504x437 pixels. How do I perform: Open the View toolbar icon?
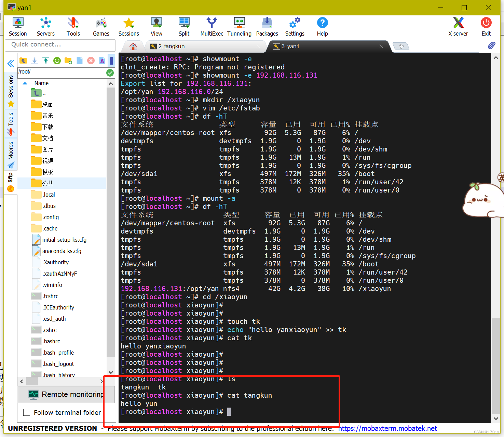point(156,26)
